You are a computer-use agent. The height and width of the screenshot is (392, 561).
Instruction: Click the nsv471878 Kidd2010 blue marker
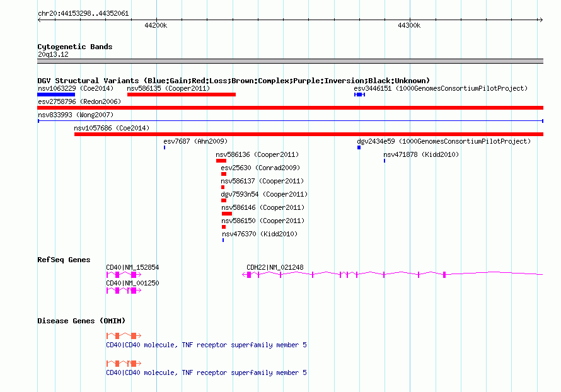pos(385,161)
